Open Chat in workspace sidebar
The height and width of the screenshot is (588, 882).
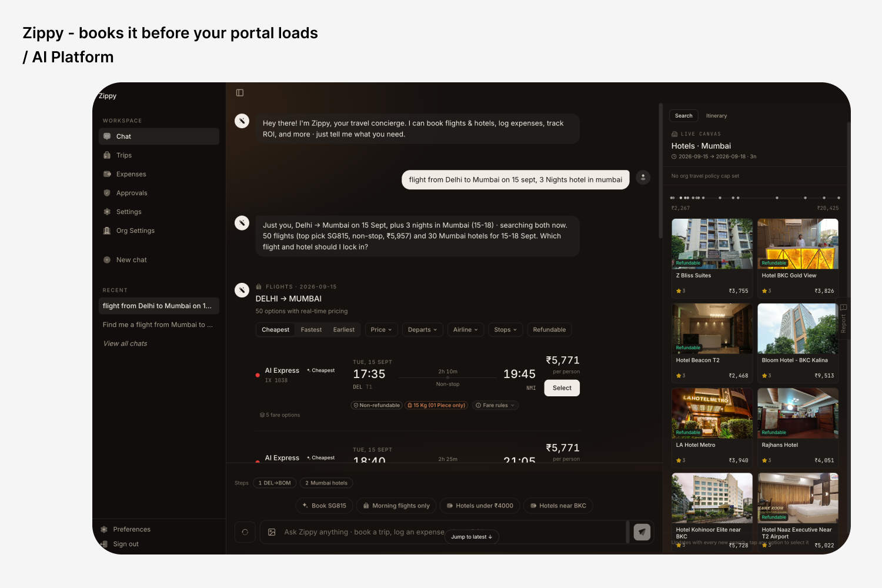159,136
